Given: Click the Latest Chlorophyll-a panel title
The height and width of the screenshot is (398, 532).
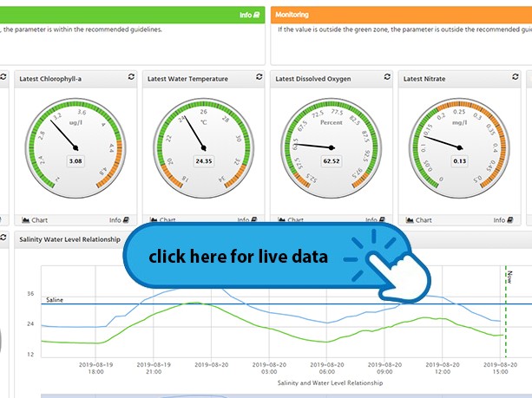Looking at the screenshot, I should click(x=50, y=79).
